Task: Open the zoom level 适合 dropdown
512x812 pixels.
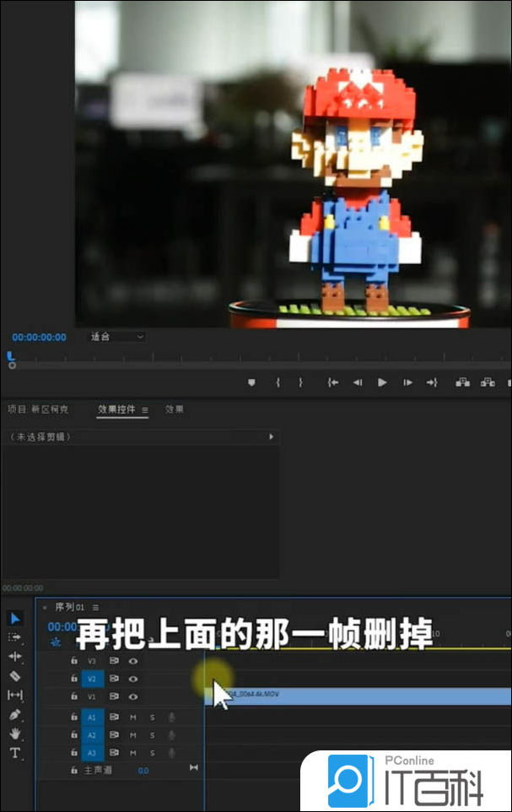Action: tap(117, 337)
